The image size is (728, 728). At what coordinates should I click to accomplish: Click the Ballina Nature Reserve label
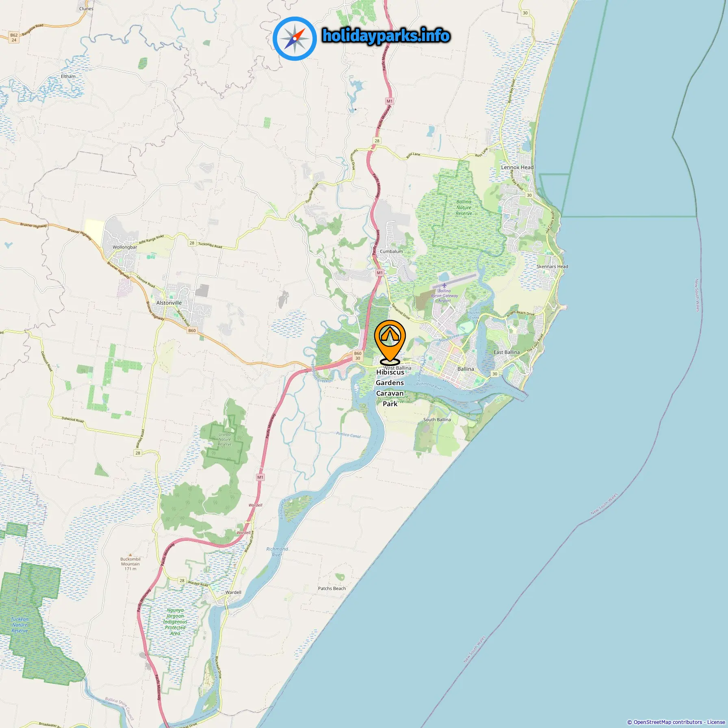click(x=464, y=208)
